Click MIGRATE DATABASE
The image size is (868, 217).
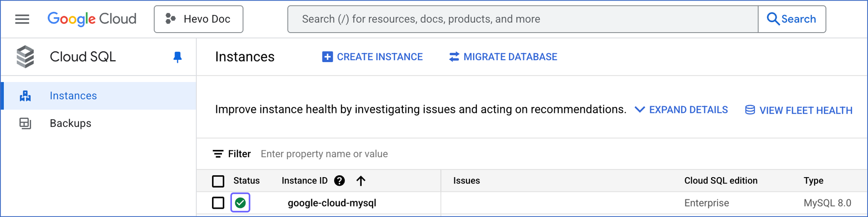(x=503, y=57)
